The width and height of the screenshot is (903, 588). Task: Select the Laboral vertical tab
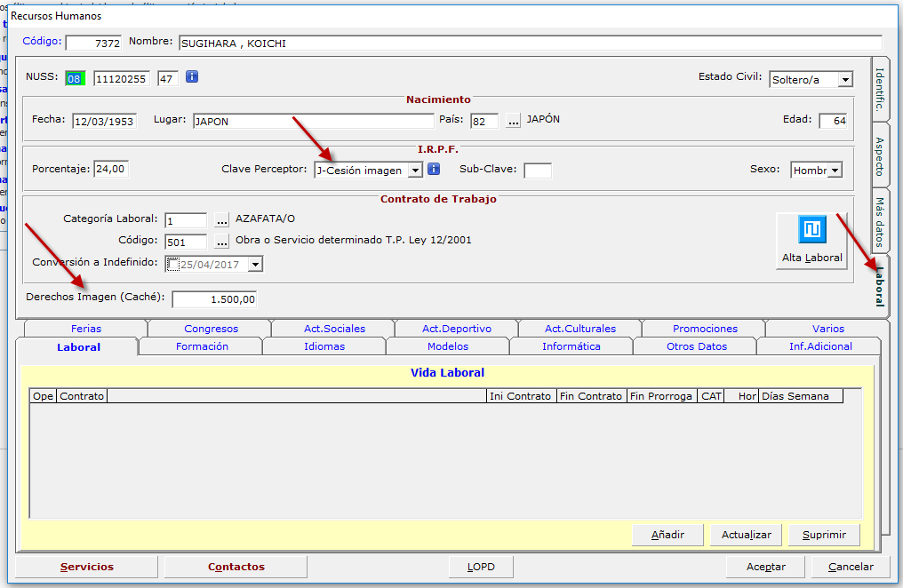coord(879,286)
